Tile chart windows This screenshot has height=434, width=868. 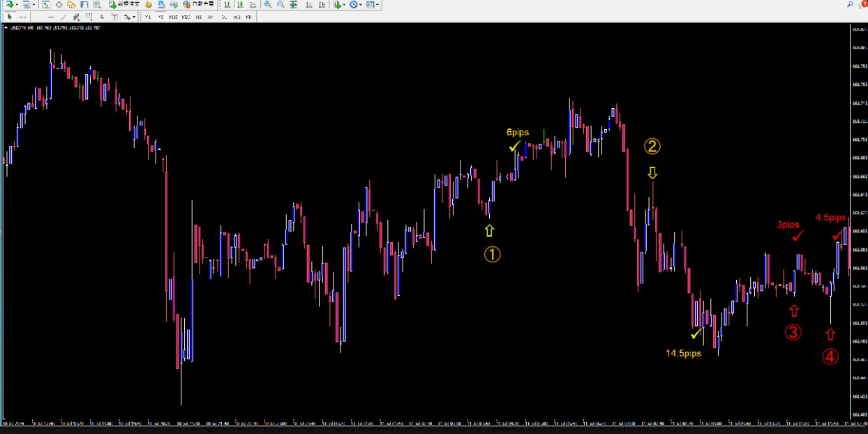click(x=294, y=4)
